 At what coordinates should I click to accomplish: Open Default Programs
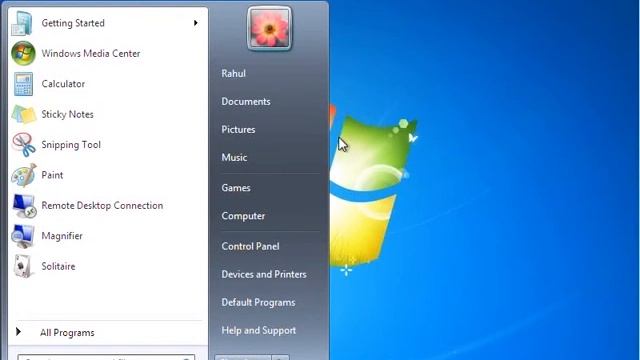click(x=258, y=302)
